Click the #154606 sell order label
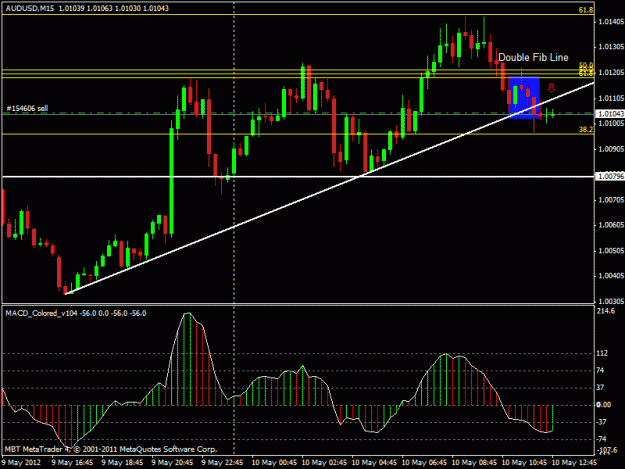The width and height of the screenshot is (625, 469). (27, 108)
